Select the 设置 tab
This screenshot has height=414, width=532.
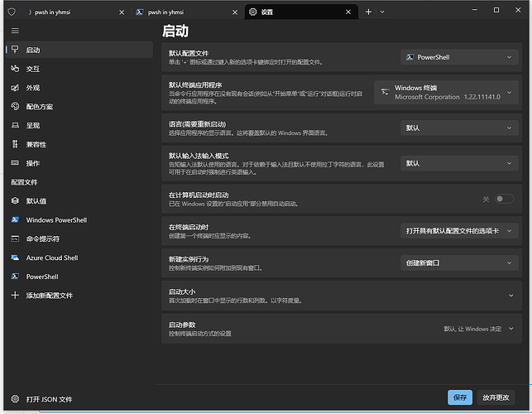(300, 12)
